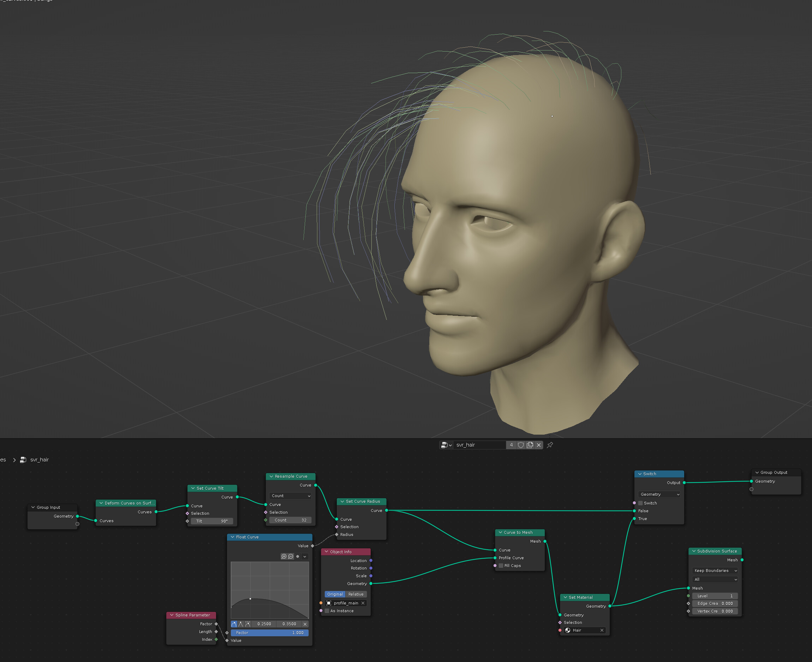Toggle Float Curve clipping options

point(298,557)
